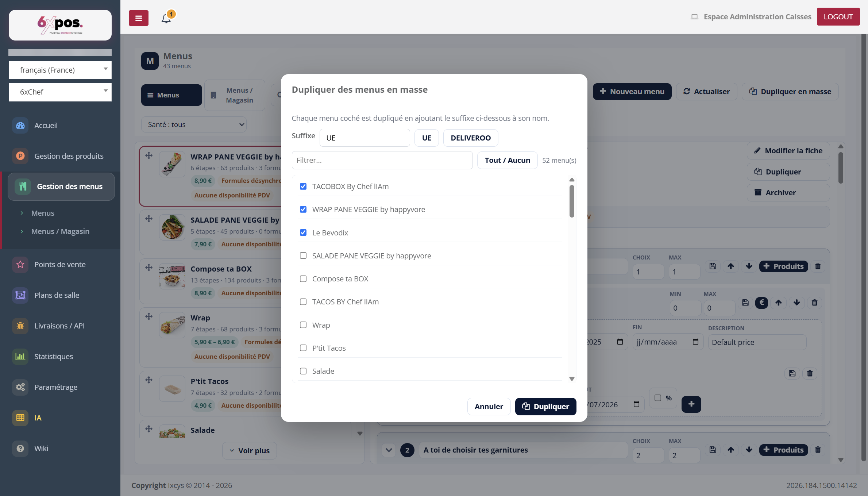Select the Menus tab
Viewport: 868px width, 496px height.
(171, 95)
